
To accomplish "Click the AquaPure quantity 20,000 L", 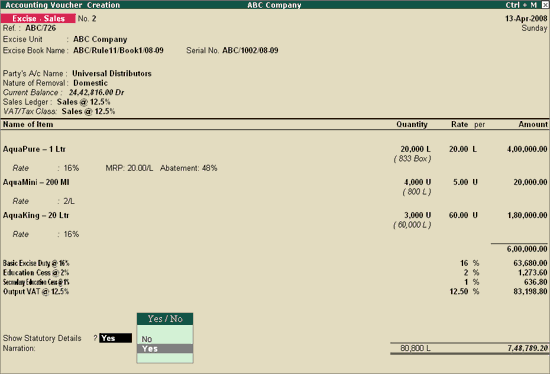I will (416, 149).
